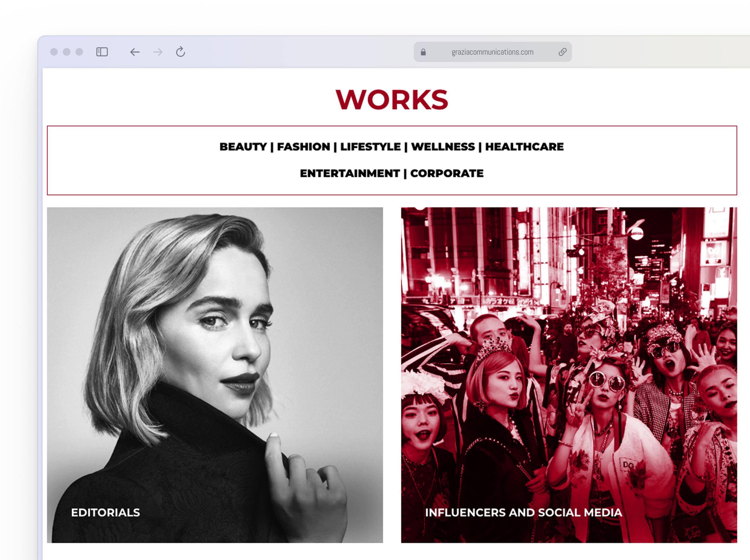Image resolution: width=750 pixels, height=560 pixels.
Task: Go back with the left arrow
Action: pyautogui.click(x=135, y=52)
